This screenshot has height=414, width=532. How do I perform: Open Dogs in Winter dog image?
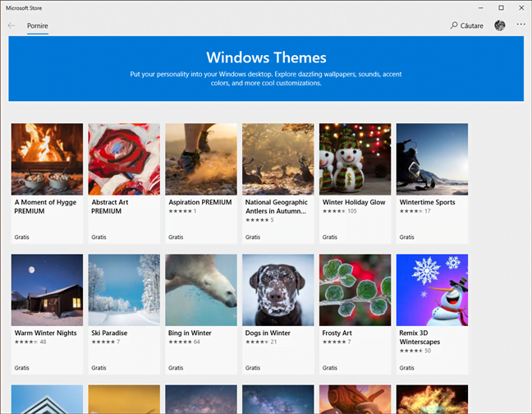[278, 290]
